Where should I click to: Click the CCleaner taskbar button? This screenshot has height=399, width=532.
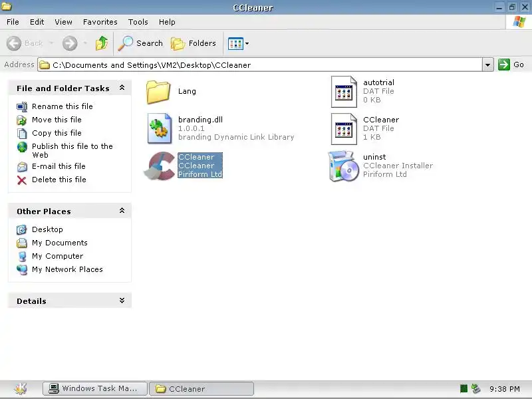point(201,388)
